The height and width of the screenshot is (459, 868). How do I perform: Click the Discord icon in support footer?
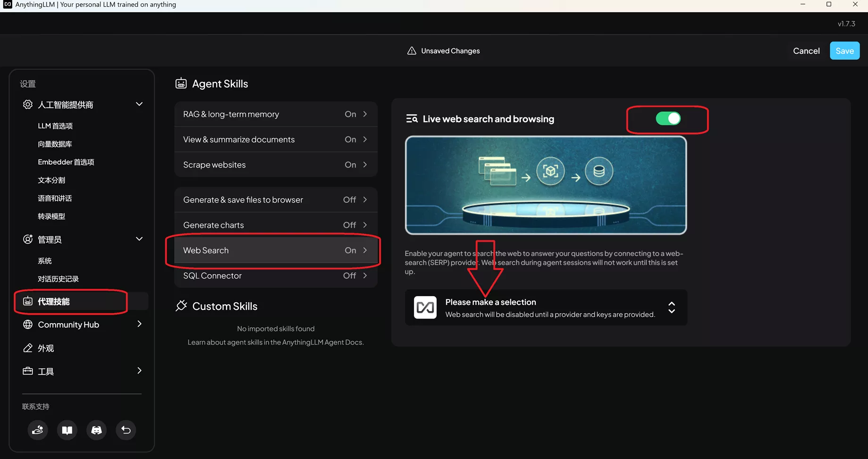coord(96,430)
